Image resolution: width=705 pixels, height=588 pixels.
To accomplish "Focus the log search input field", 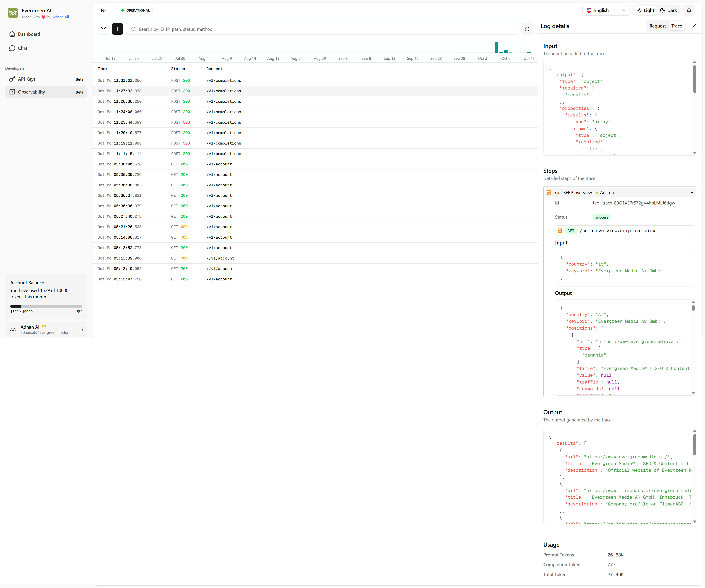I will tap(322, 29).
